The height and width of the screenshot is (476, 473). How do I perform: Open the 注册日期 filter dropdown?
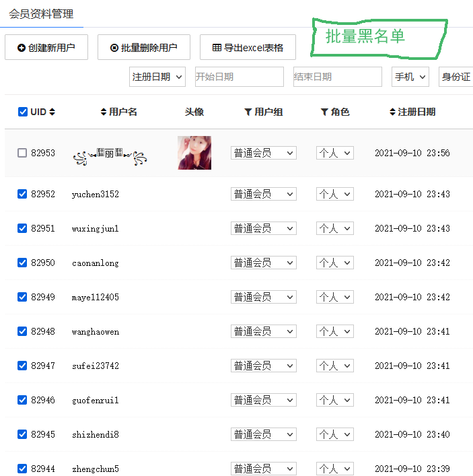[157, 77]
